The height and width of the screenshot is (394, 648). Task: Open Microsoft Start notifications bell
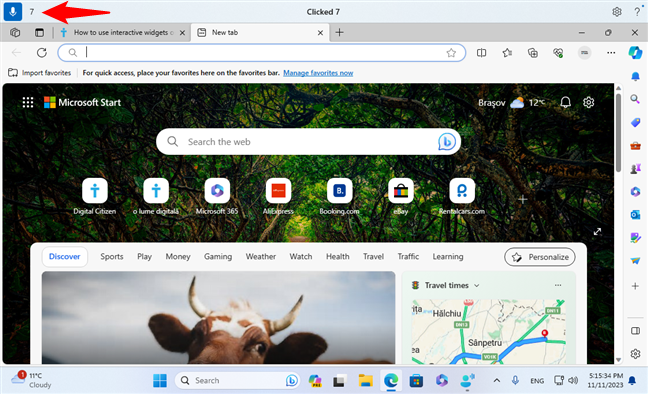click(x=565, y=102)
